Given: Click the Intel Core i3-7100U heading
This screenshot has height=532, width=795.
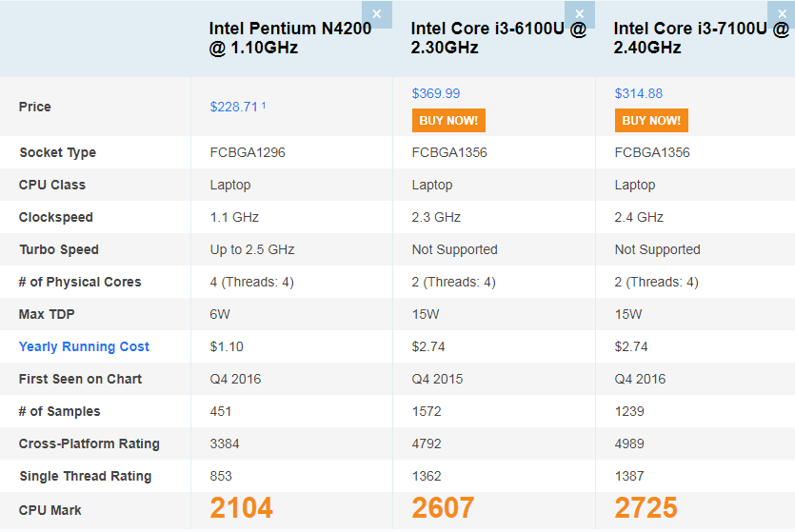Looking at the screenshot, I should [x=701, y=37].
